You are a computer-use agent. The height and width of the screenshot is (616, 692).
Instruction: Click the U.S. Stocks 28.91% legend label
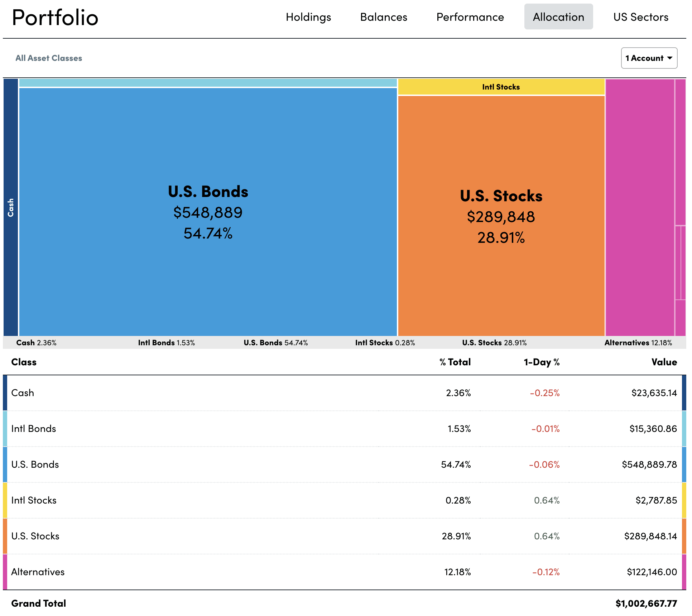[x=494, y=343]
